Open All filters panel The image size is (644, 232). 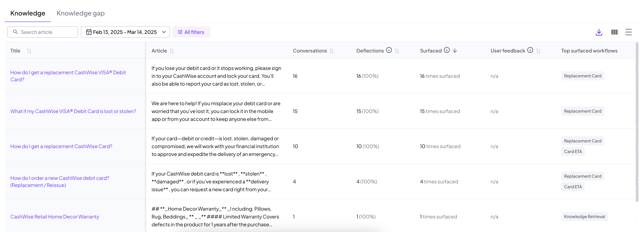click(191, 32)
